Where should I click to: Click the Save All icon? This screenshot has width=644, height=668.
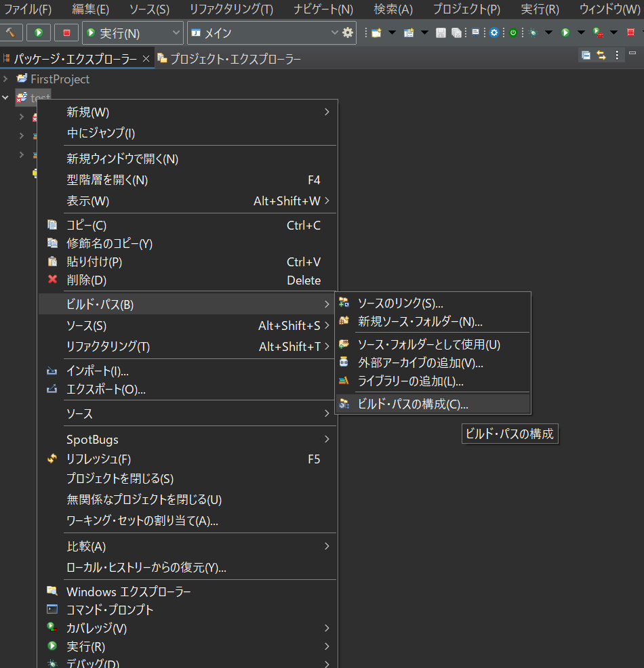click(457, 32)
